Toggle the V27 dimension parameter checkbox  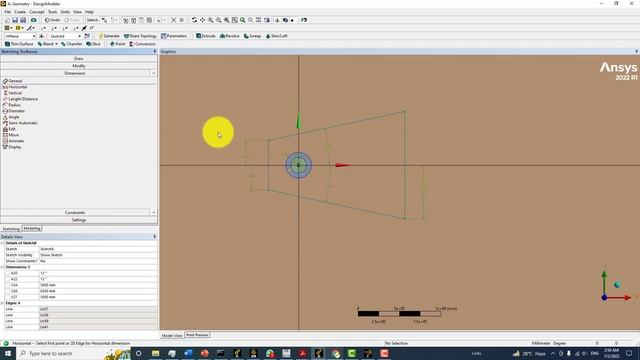pos(7,297)
